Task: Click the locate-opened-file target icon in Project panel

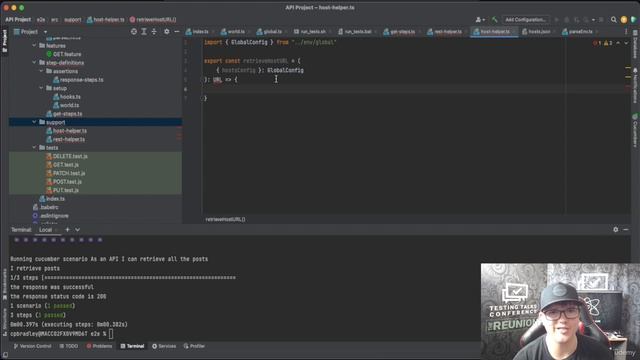Action: [133, 31]
